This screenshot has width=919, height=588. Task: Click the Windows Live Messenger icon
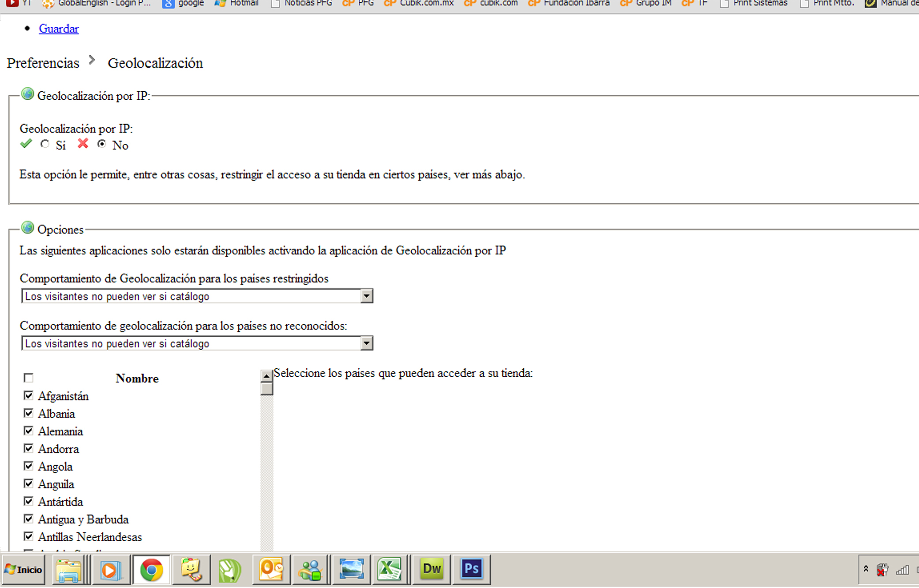[310, 570]
